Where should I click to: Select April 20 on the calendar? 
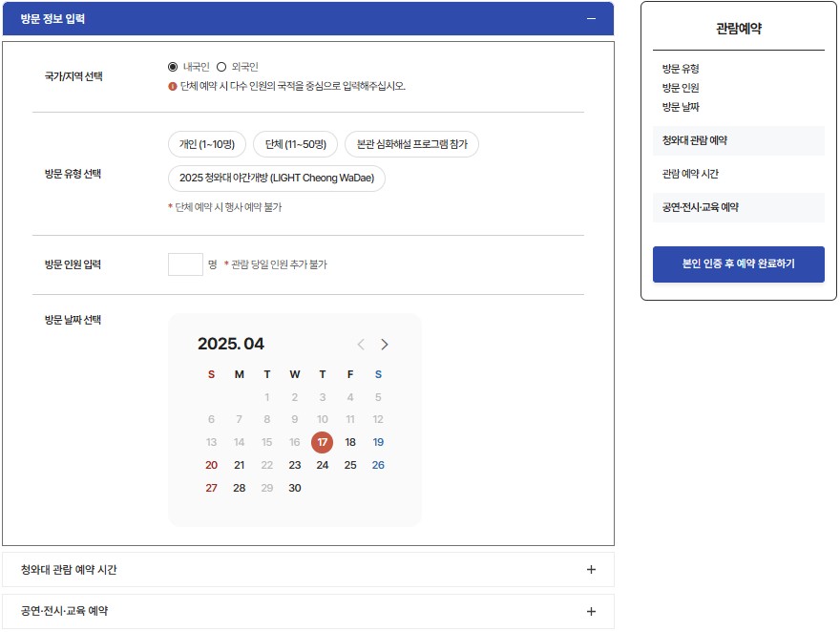[x=211, y=465]
